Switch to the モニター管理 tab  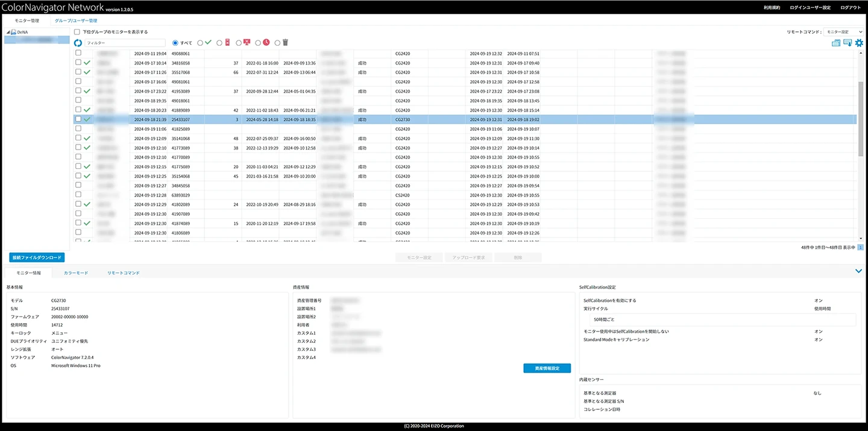[x=27, y=20]
